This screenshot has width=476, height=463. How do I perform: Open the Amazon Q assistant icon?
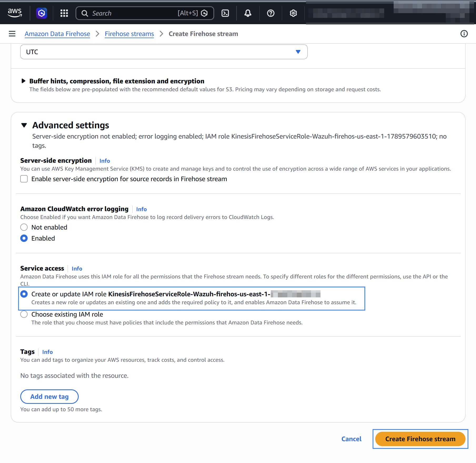pos(42,13)
